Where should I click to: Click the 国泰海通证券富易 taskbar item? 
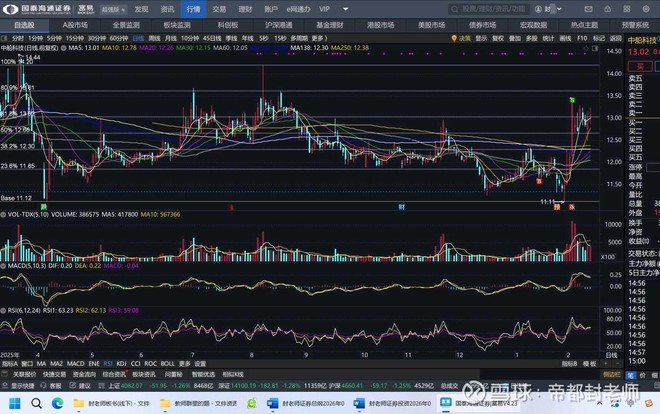tap(479, 403)
